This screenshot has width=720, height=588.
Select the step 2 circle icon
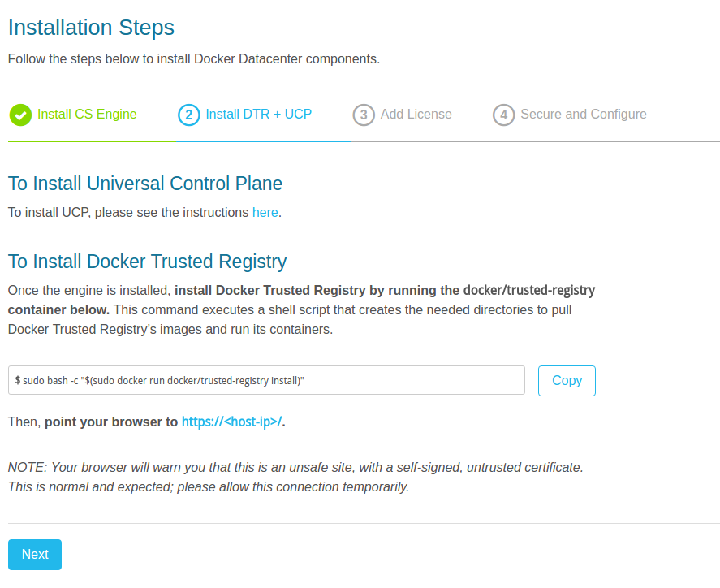tap(188, 115)
